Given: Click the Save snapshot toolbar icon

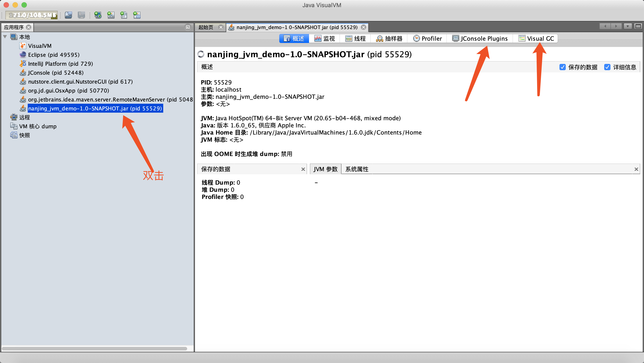Looking at the screenshot, I should pos(81,15).
